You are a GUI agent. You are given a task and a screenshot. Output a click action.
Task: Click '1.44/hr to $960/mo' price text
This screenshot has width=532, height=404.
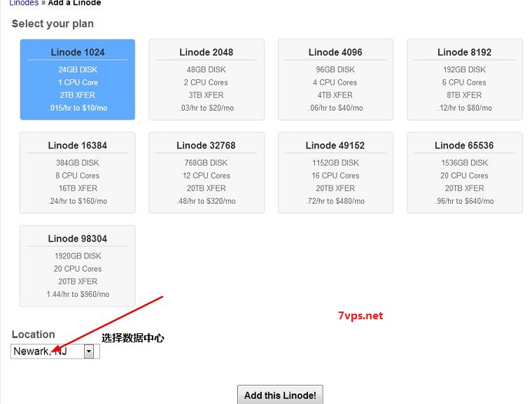[x=78, y=294]
